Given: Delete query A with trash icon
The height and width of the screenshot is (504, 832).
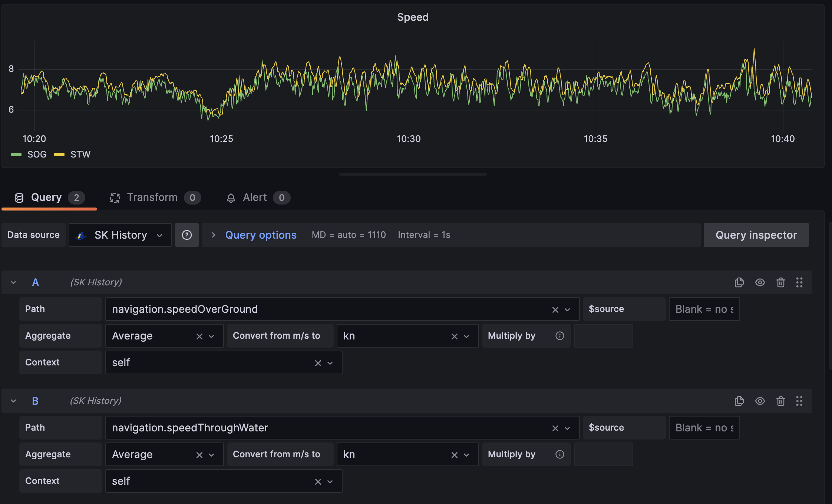Looking at the screenshot, I should pos(780,282).
